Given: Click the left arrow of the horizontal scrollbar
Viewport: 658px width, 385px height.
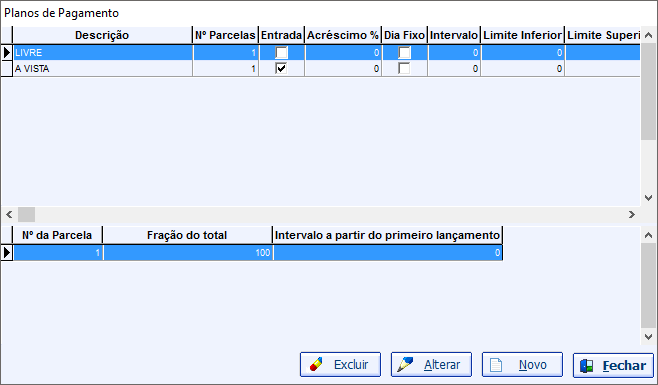Looking at the screenshot, I should [9, 215].
